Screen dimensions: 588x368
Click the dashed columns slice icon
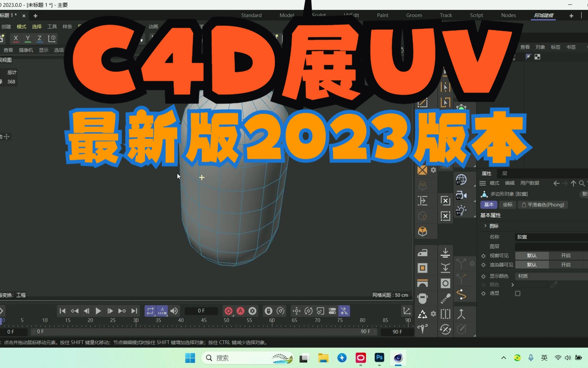(x=445, y=314)
